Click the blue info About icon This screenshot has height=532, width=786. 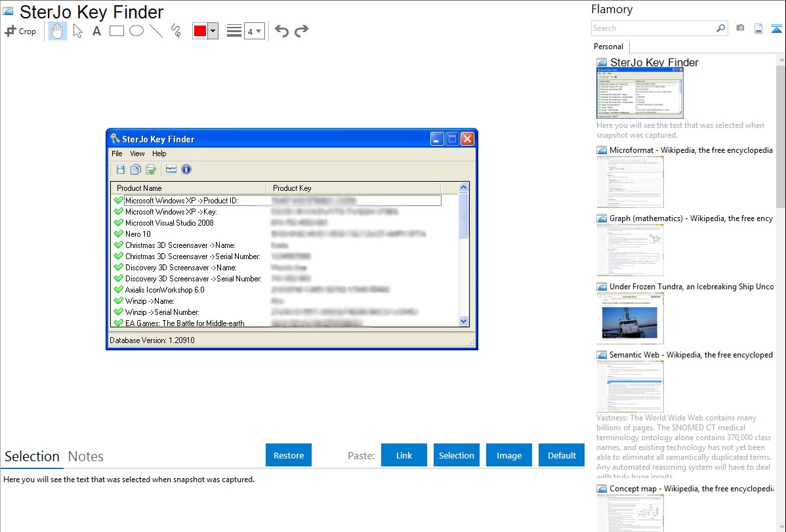[186, 169]
